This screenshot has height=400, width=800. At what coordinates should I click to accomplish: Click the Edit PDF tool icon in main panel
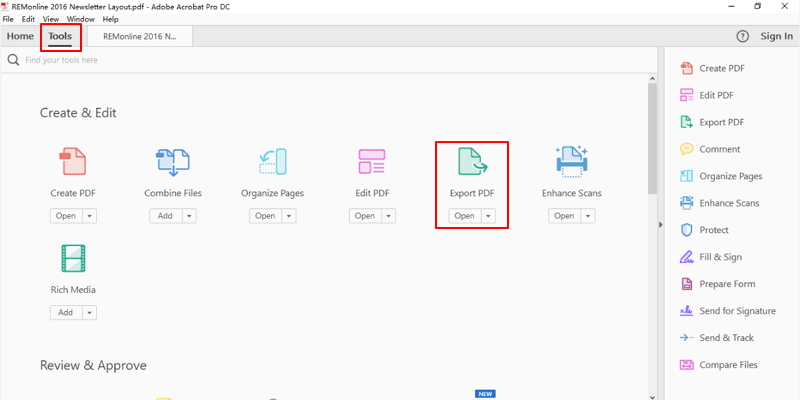click(x=372, y=161)
